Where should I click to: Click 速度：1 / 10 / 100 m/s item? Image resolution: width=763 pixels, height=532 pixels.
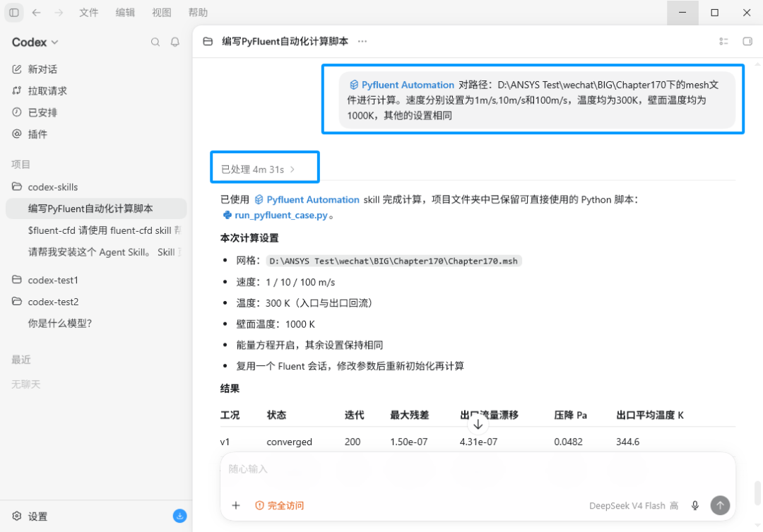point(285,283)
